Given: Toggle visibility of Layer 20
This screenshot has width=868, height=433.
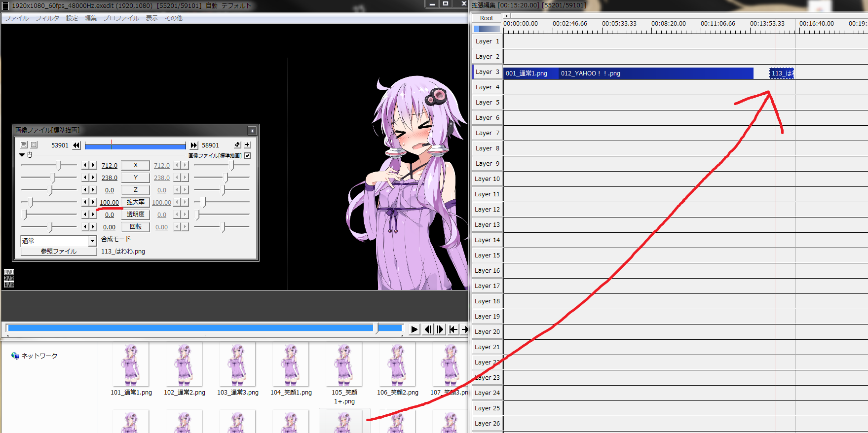Looking at the screenshot, I should point(487,332).
